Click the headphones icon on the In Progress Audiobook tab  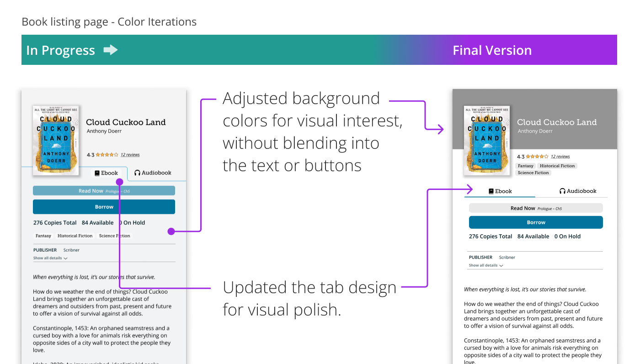(x=137, y=173)
